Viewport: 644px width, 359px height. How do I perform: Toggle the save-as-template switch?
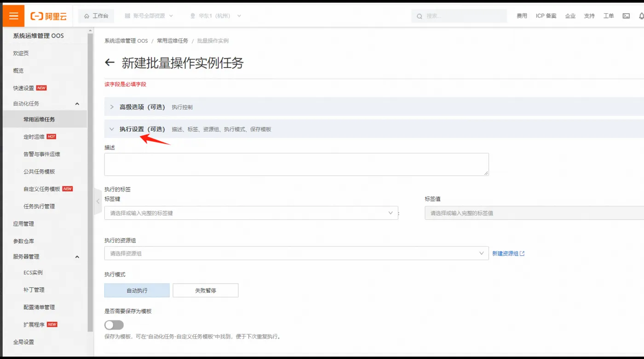pos(114,325)
